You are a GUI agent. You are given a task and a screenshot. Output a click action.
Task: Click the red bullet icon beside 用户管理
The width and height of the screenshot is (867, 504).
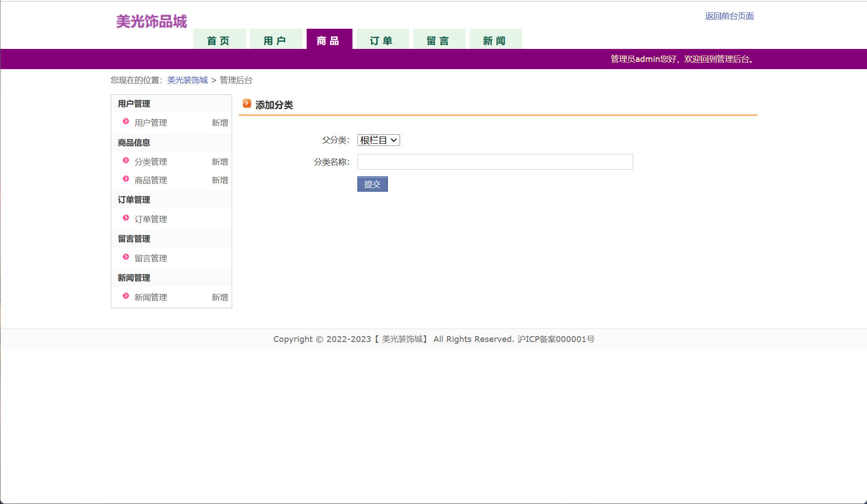coord(126,122)
